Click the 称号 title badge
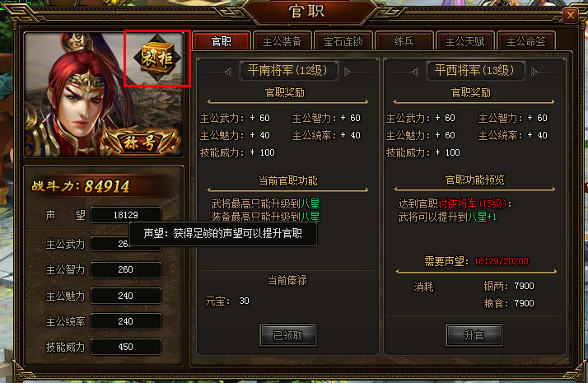The image size is (588, 383). [139, 142]
